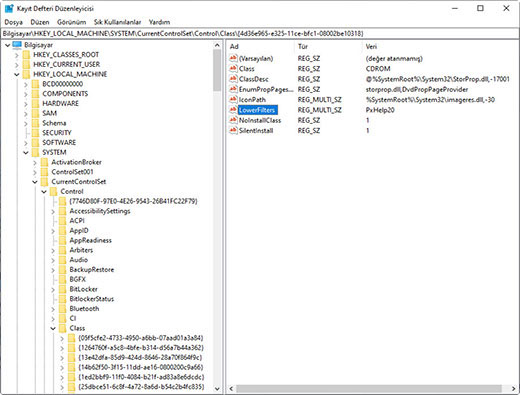This screenshot has height=395, width=520.
Task: Click the Registry Editor title bar icon
Action: coord(9,8)
